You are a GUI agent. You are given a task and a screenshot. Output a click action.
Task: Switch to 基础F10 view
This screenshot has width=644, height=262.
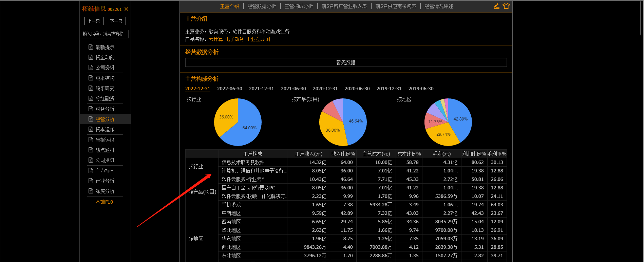[x=104, y=202]
